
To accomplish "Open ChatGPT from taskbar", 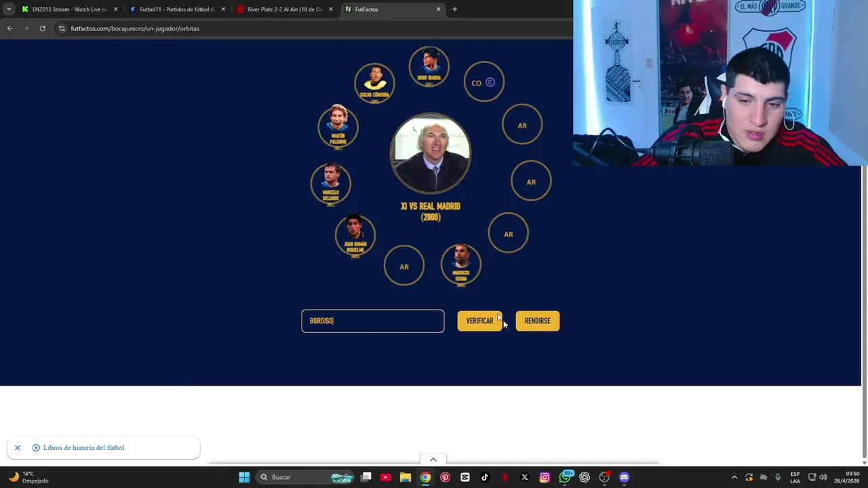I will coord(585,477).
